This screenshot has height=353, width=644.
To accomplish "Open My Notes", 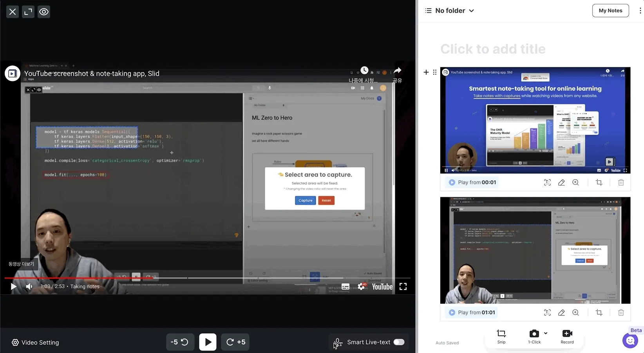I will coord(610,11).
